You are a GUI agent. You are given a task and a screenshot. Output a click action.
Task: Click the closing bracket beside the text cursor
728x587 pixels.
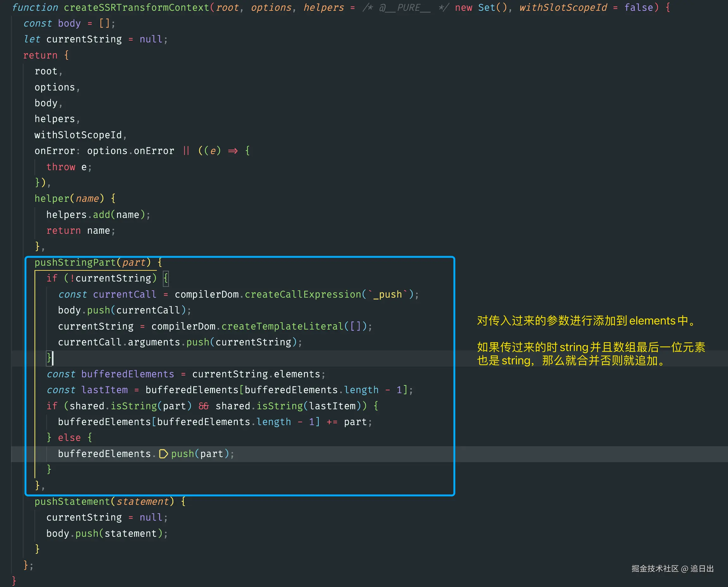pyautogui.click(x=49, y=358)
